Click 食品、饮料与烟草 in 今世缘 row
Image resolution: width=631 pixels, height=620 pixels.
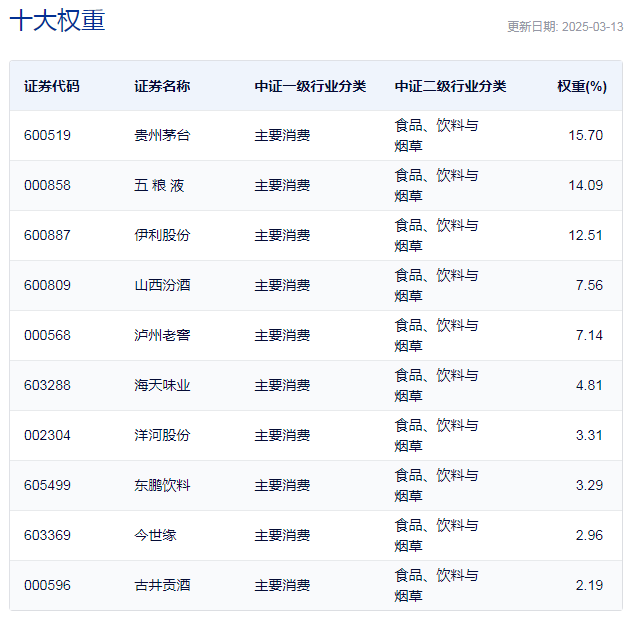436,535
